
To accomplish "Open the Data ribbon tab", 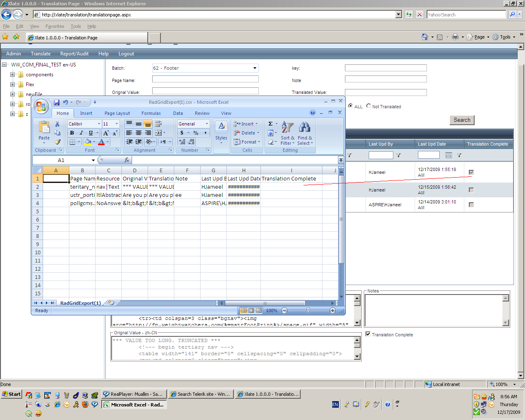I will click(178, 113).
